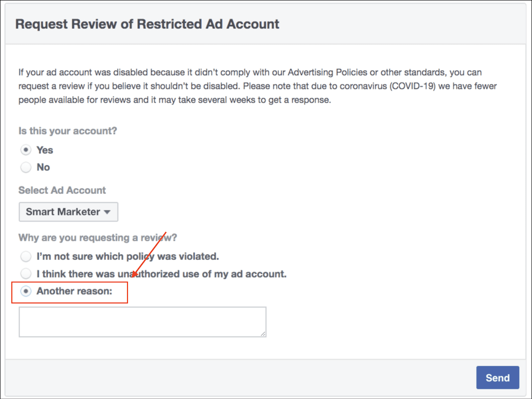The image size is (532, 399).
Task: Pick the "unauthorized use" radio circle
Action: pyautogui.click(x=26, y=274)
